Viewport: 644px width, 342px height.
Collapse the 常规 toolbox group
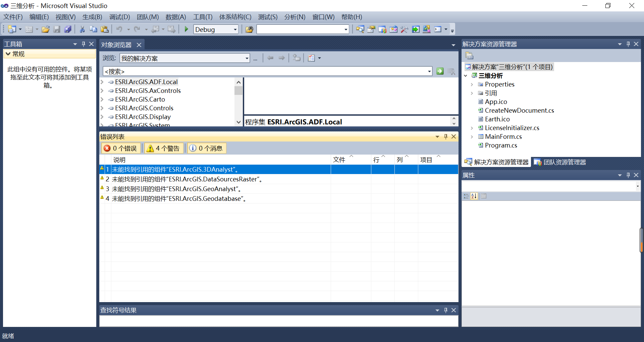tap(8, 54)
